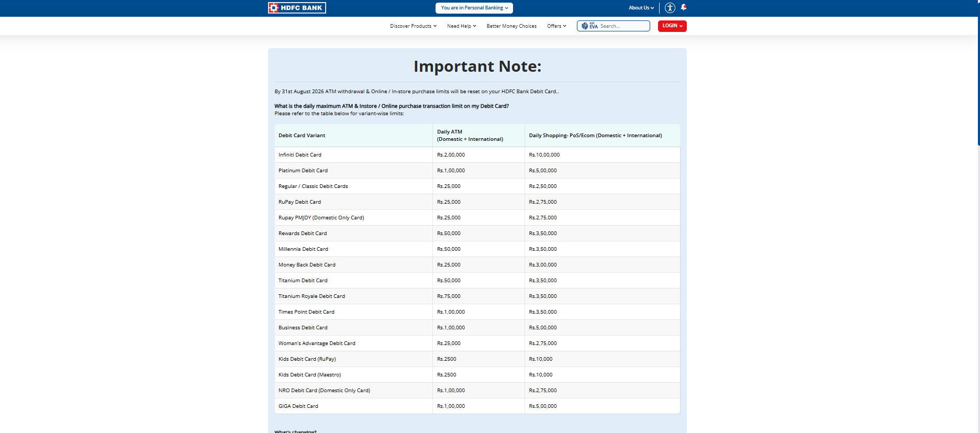Click the 'Rewards Debit Card' row label
The height and width of the screenshot is (433, 980).
tap(303, 234)
